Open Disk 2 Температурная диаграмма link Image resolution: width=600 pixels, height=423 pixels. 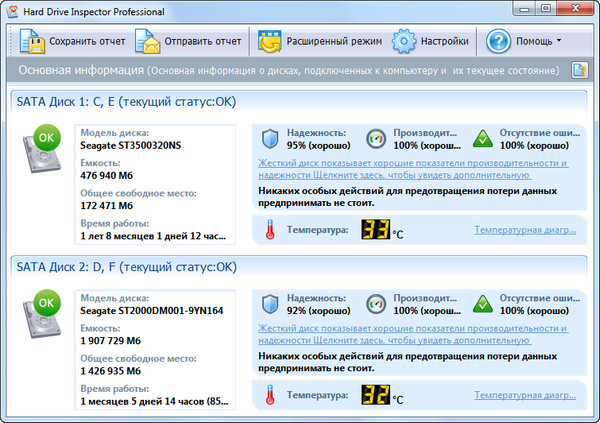coord(524,395)
